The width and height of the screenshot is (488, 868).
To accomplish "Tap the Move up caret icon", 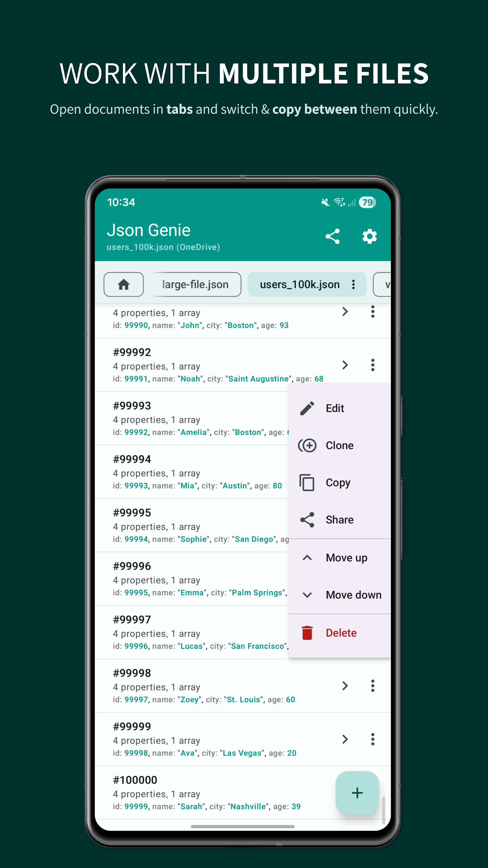I will coord(307,558).
